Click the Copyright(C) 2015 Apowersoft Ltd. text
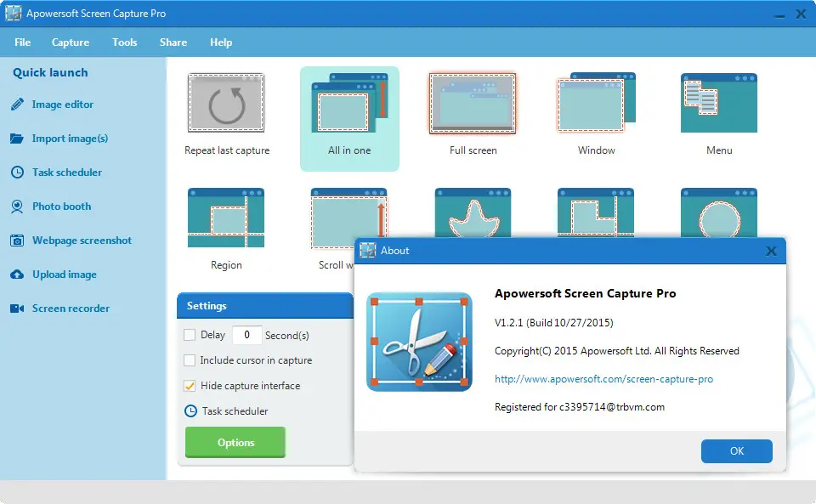Image resolution: width=816 pixels, height=504 pixels. click(617, 351)
